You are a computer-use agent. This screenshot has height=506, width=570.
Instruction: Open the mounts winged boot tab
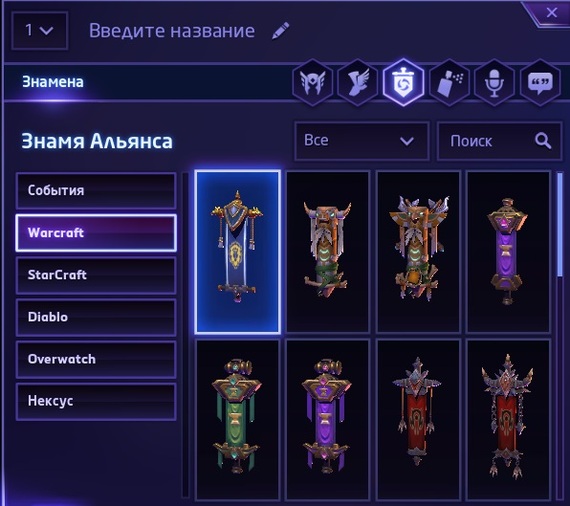point(358,82)
